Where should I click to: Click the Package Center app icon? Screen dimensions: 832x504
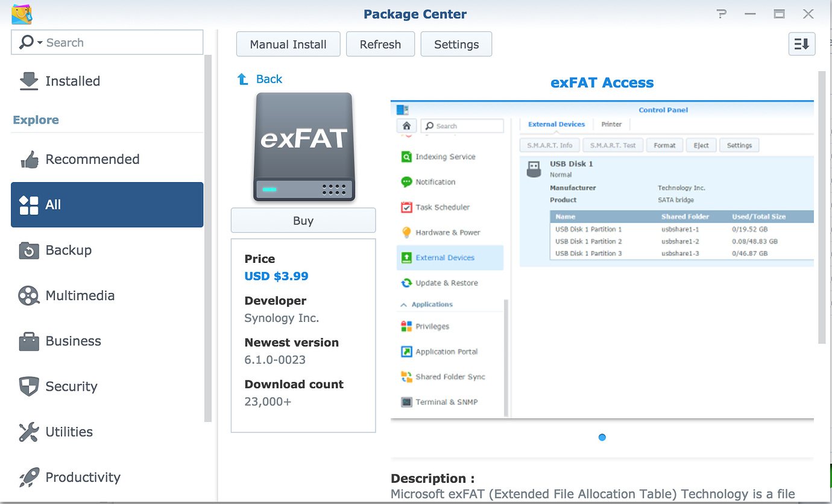pos(22,13)
